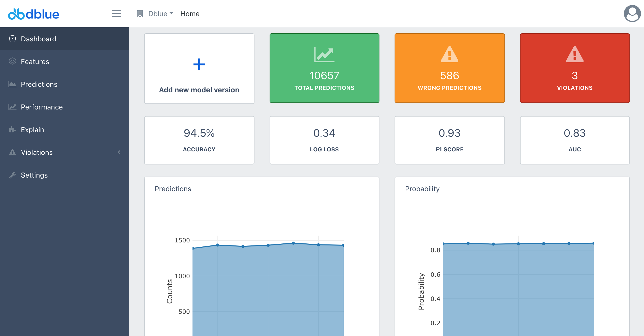Image resolution: width=644 pixels, height=336 pixels.
Task: Click the Total Predictions chart icon
Action: [x=324, y=54]
